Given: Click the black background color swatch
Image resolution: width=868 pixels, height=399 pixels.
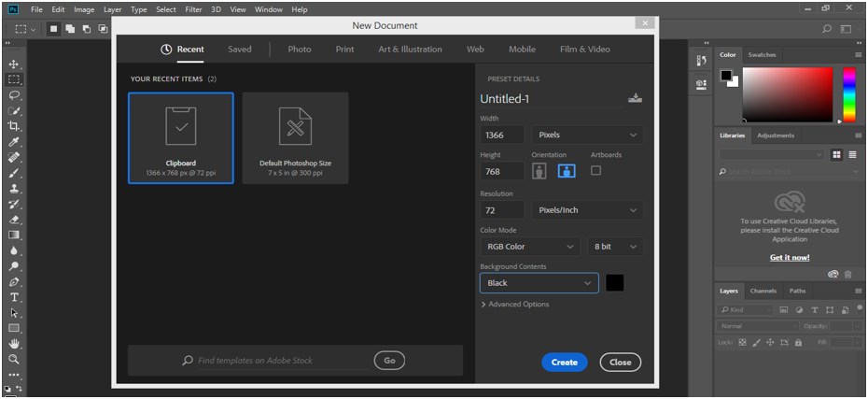Looking at the screenshot, I should tap(614, 282).
